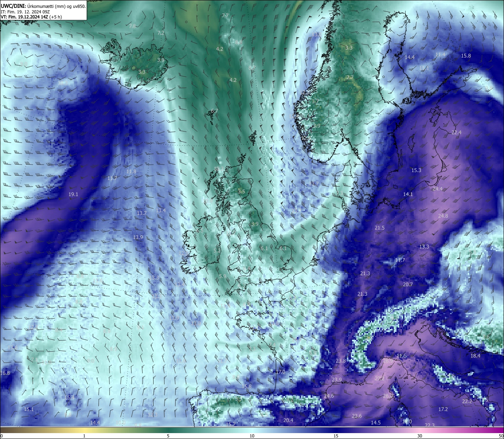Click the 15.8 value label

[x=466, y=56]
